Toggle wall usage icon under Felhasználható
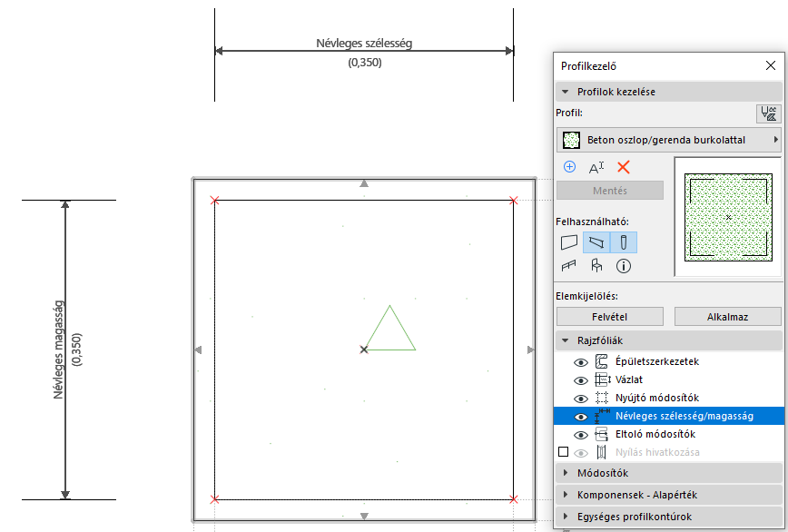The width and height of the screenshot is (788, 532). pos(569,242)
